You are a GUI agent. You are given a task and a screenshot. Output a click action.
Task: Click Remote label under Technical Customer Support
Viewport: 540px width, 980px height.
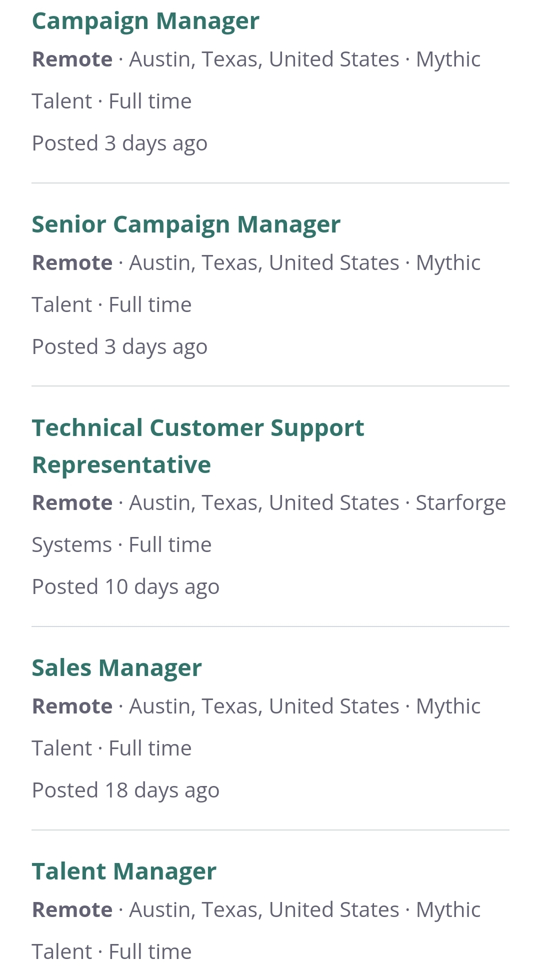pos(72,503)
